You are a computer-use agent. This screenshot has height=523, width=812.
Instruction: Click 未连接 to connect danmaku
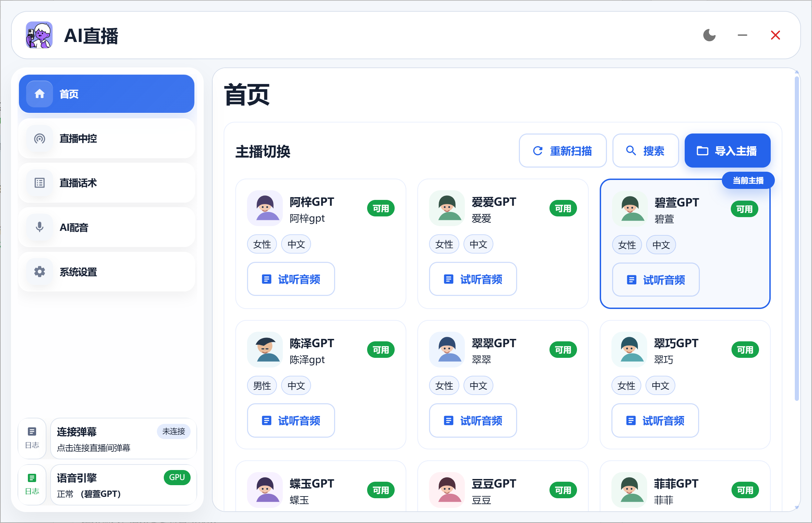174,431
